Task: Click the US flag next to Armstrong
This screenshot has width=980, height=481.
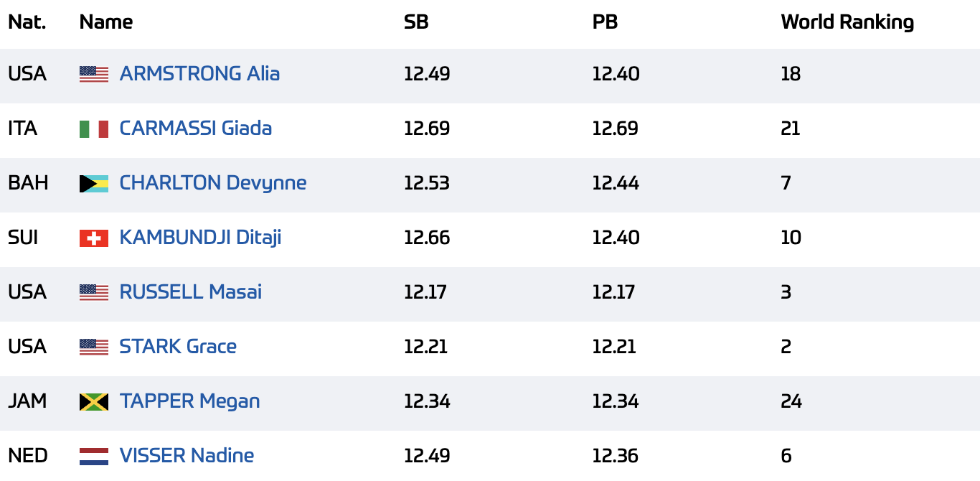Action: click(x=94, y=75)
